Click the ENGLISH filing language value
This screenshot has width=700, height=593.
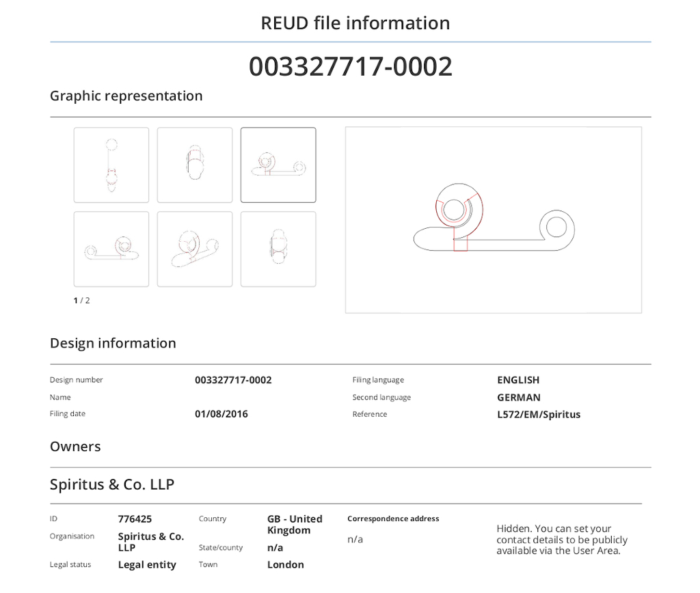(518, 380)
